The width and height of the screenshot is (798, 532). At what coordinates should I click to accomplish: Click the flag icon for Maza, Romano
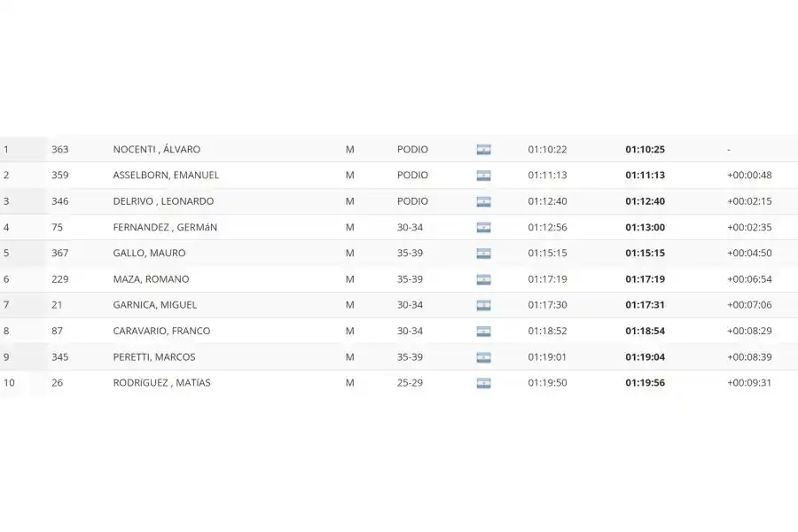[x=483, y=279]
